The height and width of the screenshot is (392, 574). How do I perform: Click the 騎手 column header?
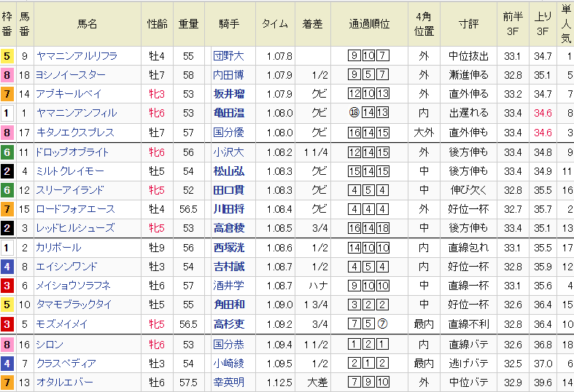tap(228, 23)
